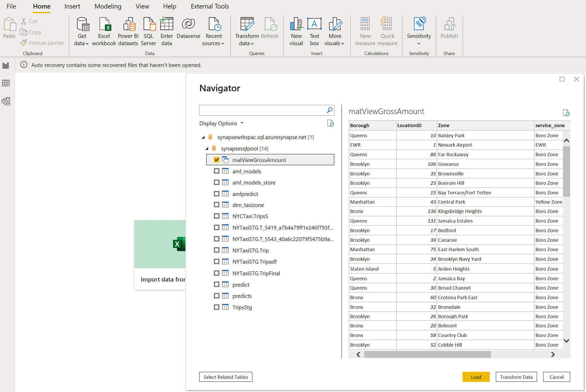Click the Format painter tool
The image size is (586, 392).
[42, 43]
